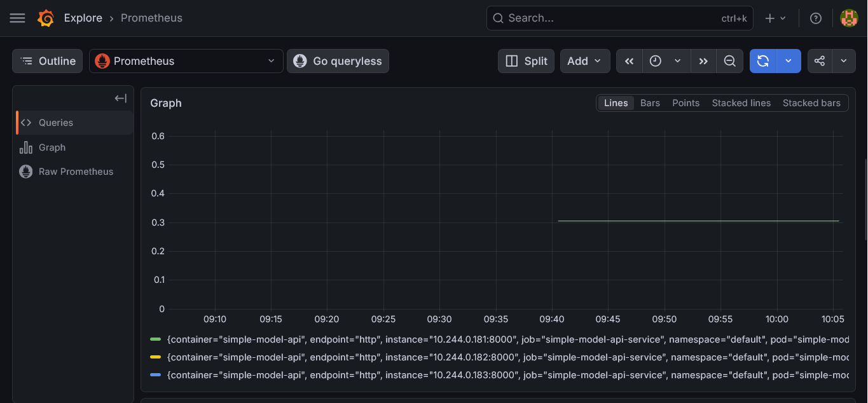Select Graph in the outline sidebar
868x403 pixels.
click(x=75, y=147)
